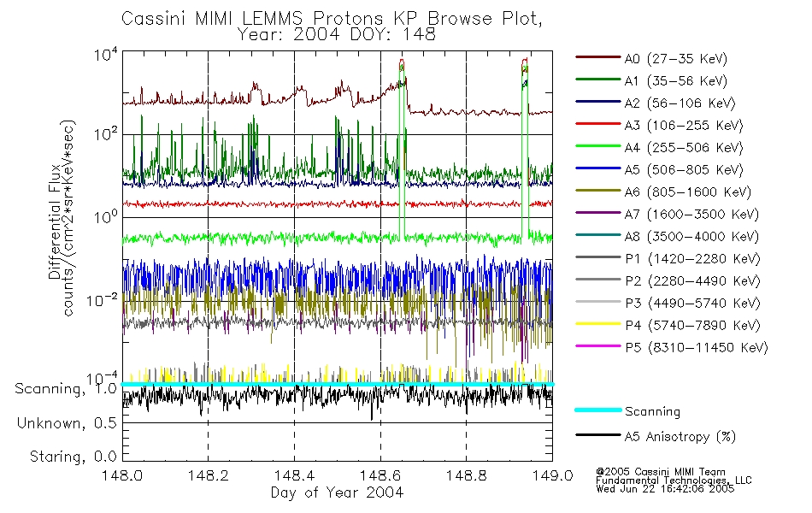Viewport: 812px width, 513px height.
Task: Click the yellow P4 legend line swatch
Action: (x=598, y=324)
